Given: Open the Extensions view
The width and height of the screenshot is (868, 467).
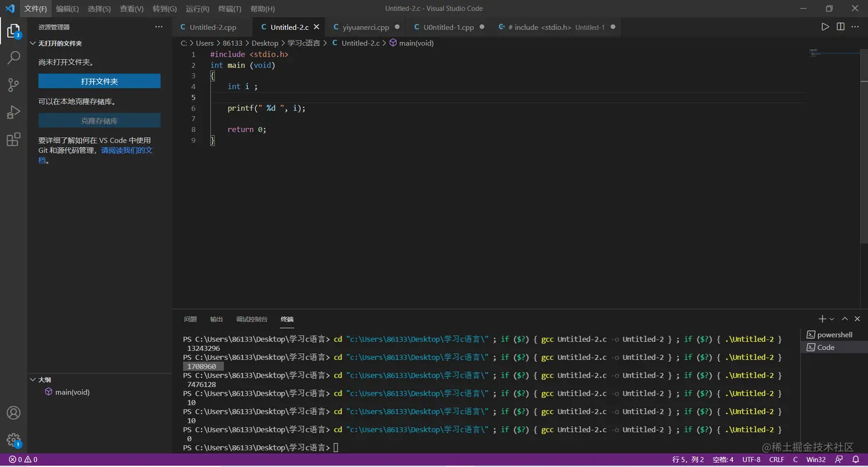Looking at the screenshot, I should click(x=13, y=140).
